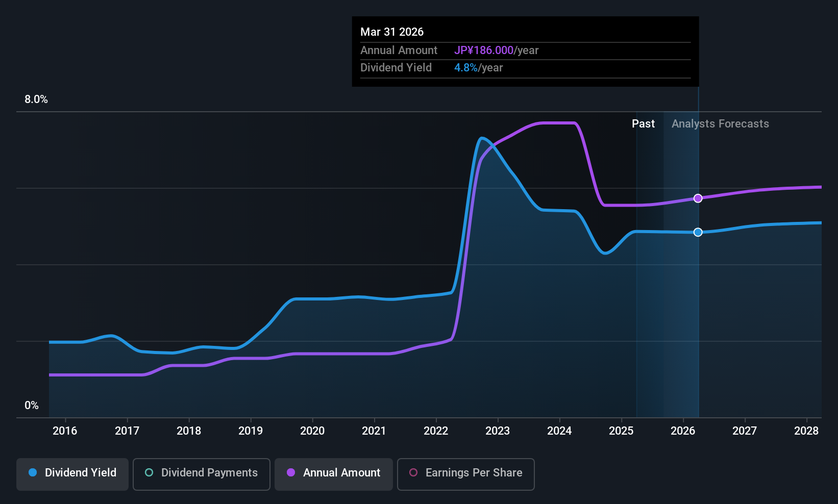
Task: Toggle the Dividend Yield legend series
Action: (72, 474)
